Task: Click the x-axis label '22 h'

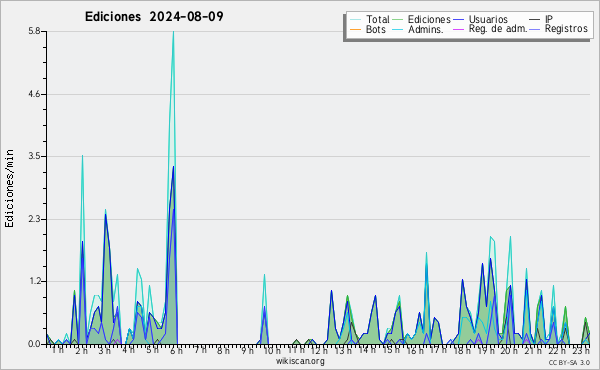Action: tap(557, 350)
